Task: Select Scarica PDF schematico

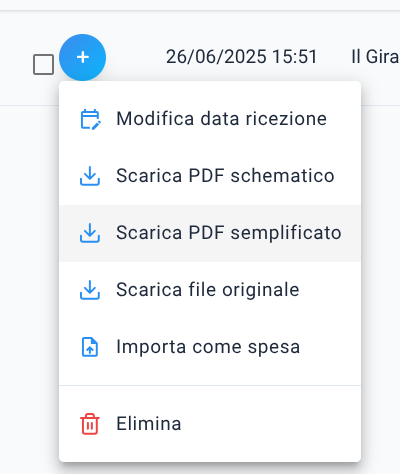Action: point(210,176)
